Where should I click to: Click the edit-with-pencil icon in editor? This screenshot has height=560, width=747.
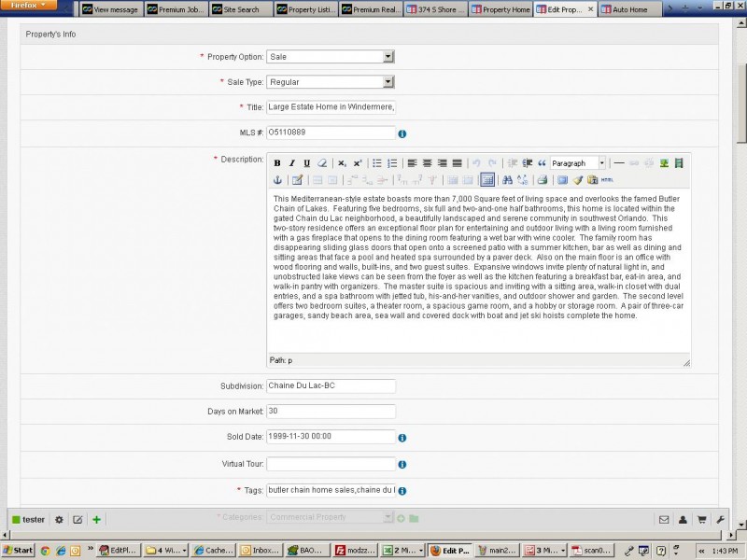coord(297,180)
